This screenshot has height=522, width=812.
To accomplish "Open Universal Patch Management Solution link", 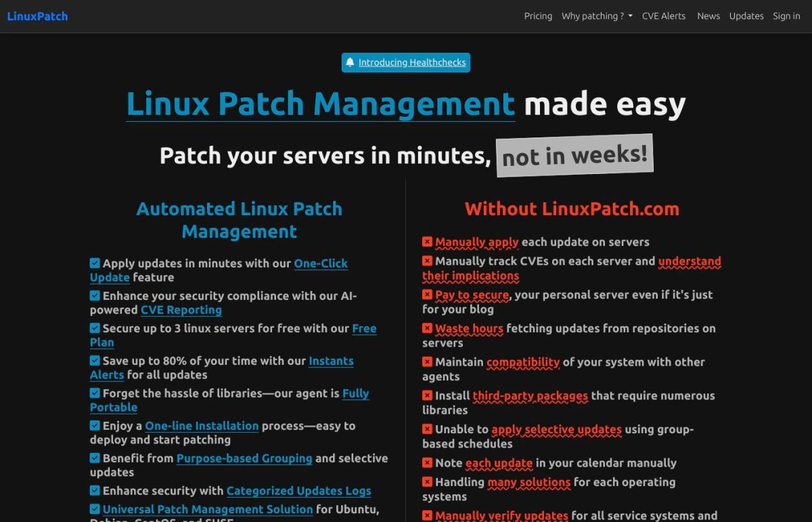I will pyautogui.click(x=208, y=509).
